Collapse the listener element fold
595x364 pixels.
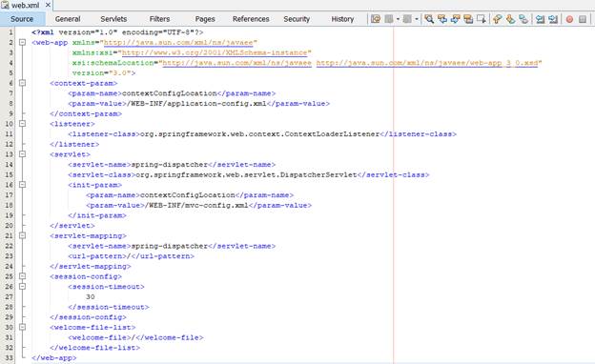tap(22, 124)
